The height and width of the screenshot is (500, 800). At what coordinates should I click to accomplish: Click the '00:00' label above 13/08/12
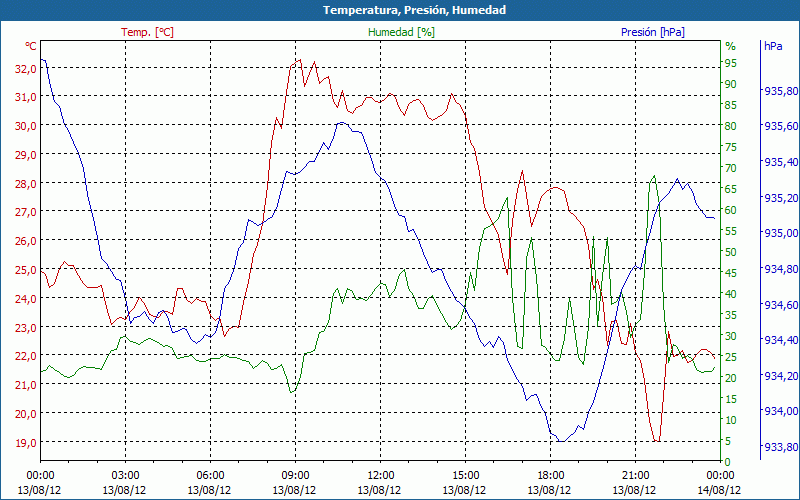40,476
